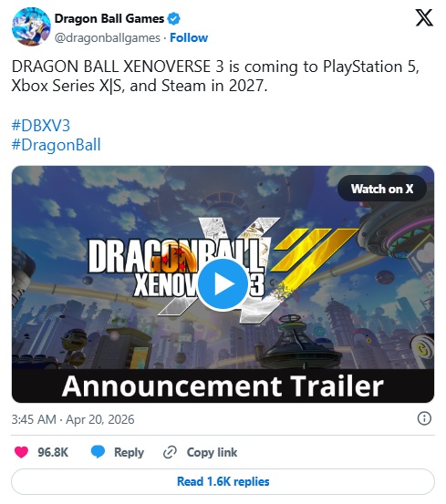Open the #DragonBall hashtag
446x504 pixels.
(57, 145)
